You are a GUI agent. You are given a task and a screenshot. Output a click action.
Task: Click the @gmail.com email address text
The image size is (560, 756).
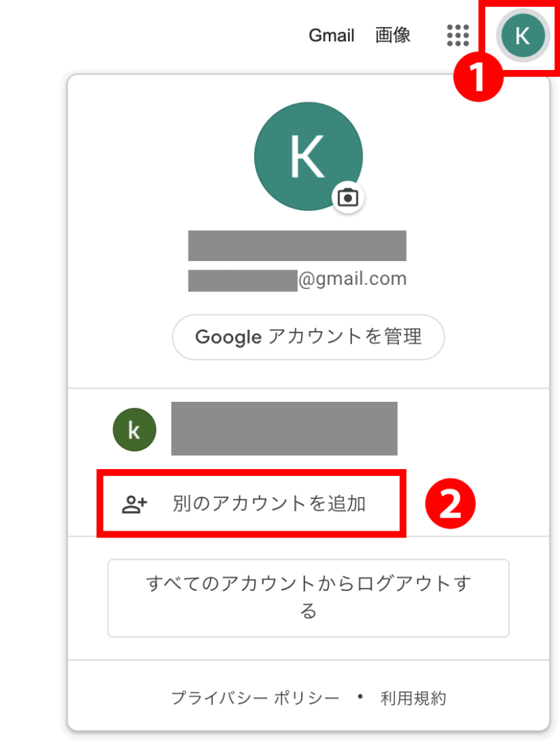(x=353, y=279)
